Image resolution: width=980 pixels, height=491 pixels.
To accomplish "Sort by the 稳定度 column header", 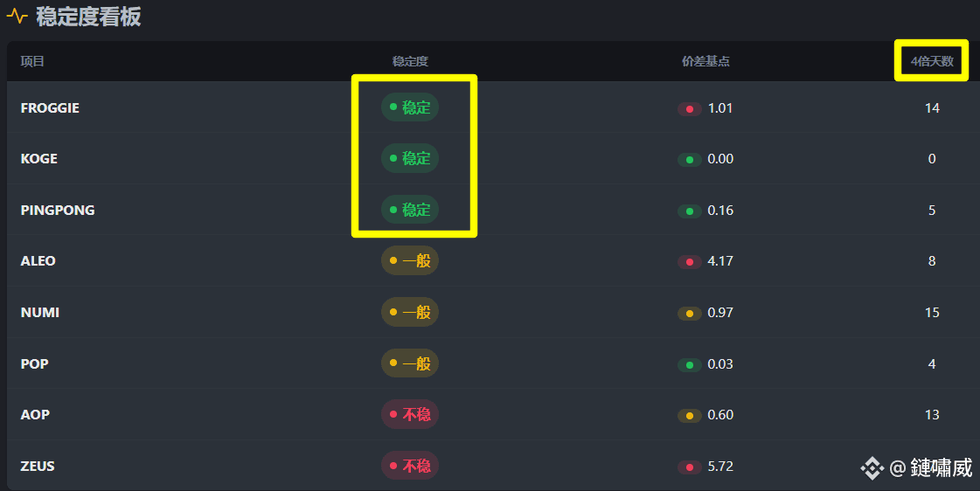I will coord(410,61).
